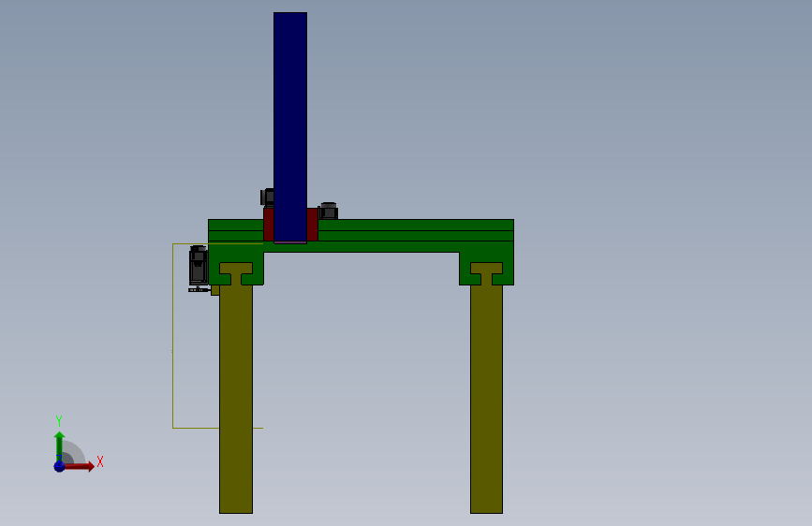812x526 pixels.
Task: Select the black motor right of the blue column
Action: pos(329,211)
